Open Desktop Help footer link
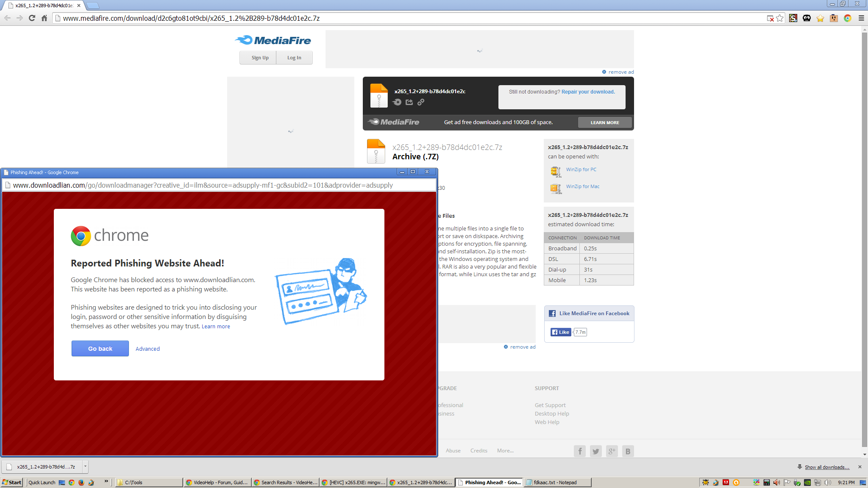 552,414
